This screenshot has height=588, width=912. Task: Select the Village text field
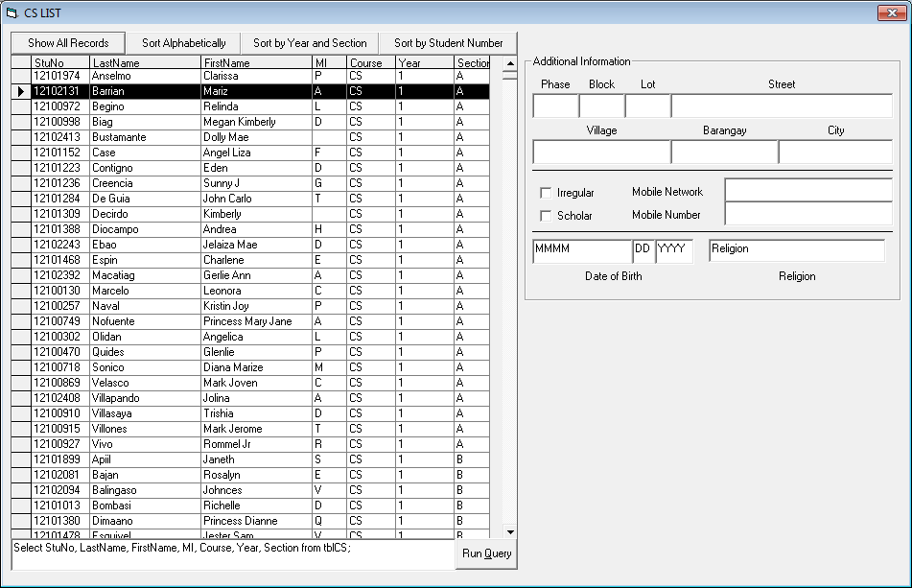coord(601,152)
